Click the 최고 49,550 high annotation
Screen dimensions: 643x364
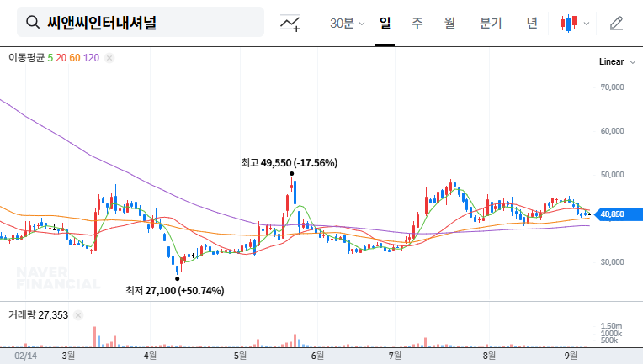pyautogui.click(x=290, y=163)
